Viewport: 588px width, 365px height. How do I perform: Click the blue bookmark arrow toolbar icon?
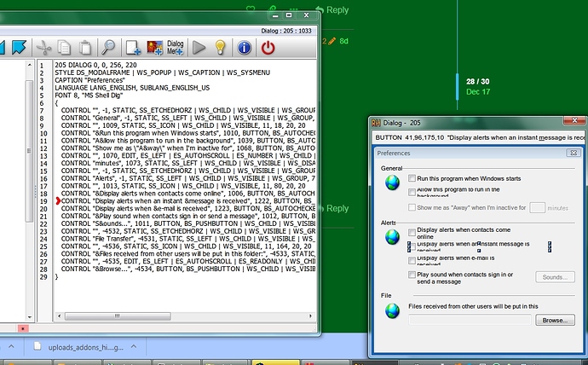coord(19,48)
